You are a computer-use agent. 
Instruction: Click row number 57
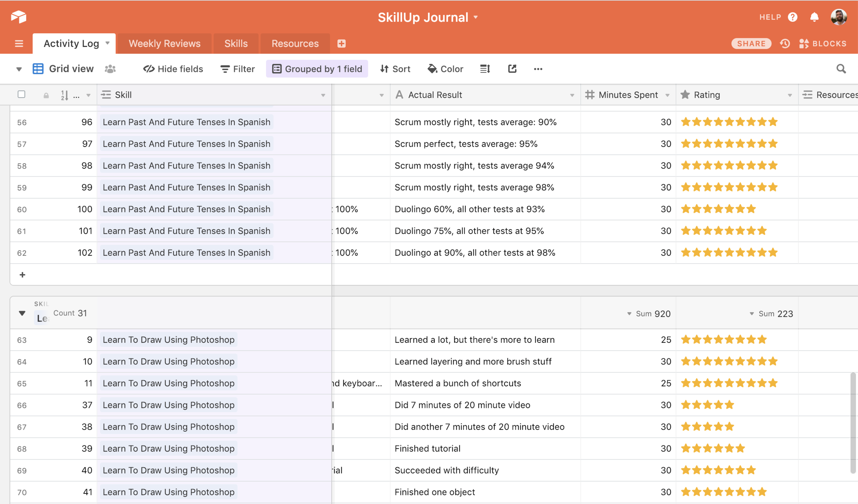[x=22, y=144]
